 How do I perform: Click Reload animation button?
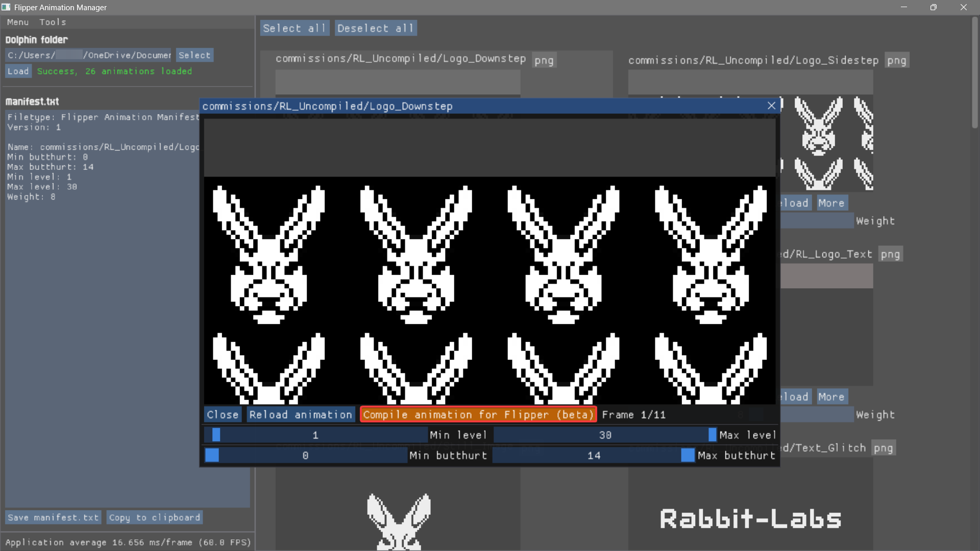pyautogui.click(x=301, y=415)
